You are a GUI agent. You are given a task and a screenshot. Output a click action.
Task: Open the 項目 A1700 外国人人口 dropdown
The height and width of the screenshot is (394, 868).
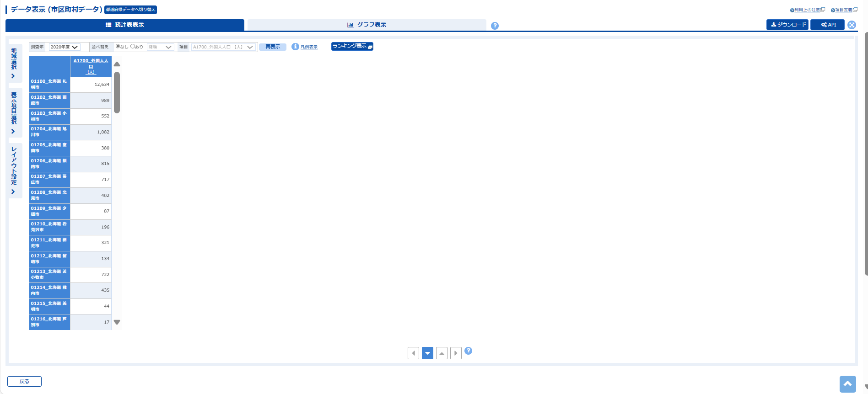click(x=223, y=47)
